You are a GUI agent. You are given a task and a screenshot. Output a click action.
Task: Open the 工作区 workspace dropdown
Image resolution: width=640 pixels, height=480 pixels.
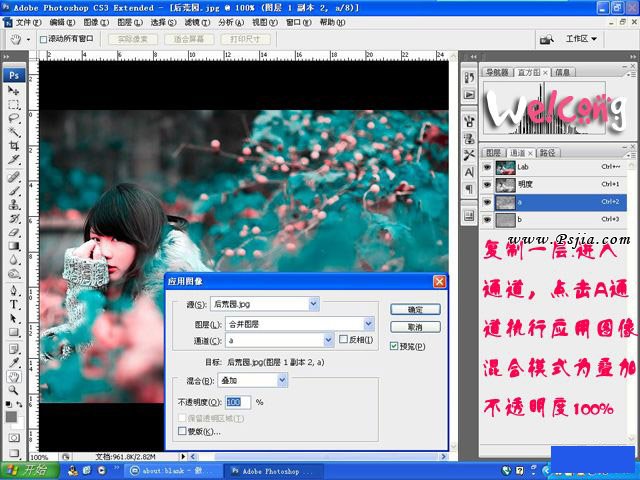tap(582, 39)
